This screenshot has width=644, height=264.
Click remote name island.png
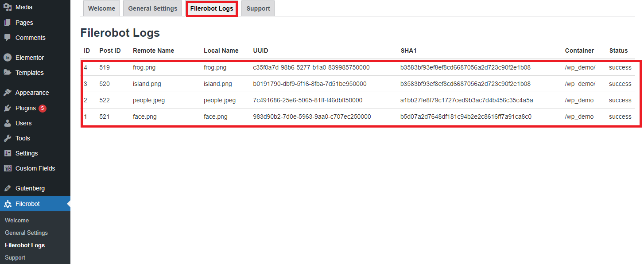147,84
